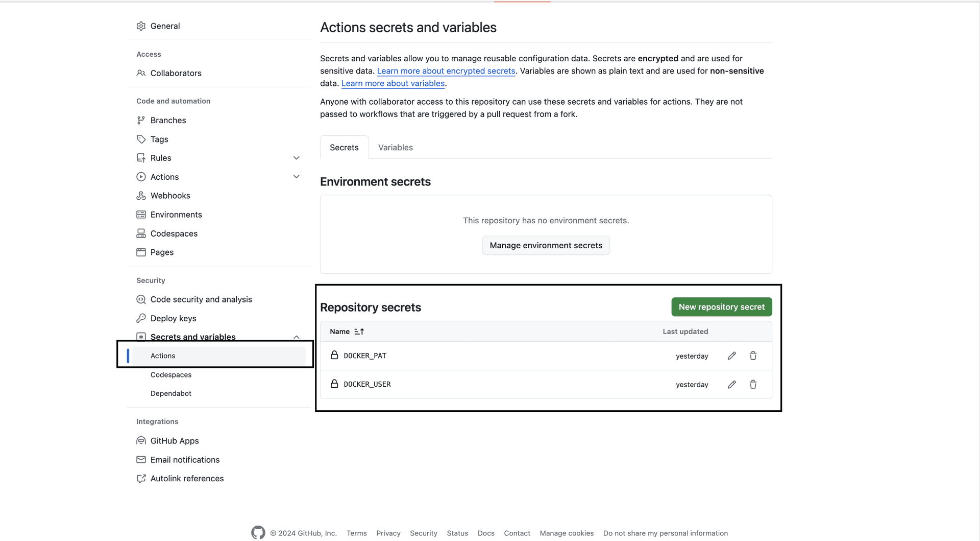Click the Name column sort arrow icon
This screenshot has height=541, width=980.
coord(359,332)
